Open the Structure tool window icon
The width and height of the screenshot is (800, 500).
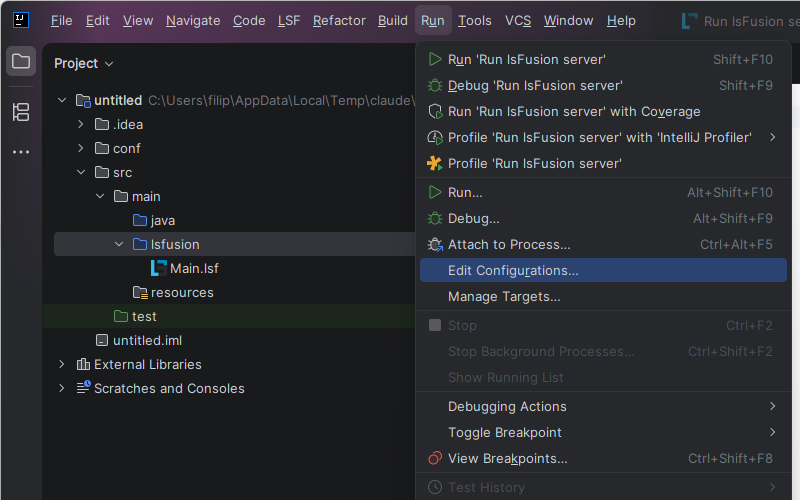21,112
